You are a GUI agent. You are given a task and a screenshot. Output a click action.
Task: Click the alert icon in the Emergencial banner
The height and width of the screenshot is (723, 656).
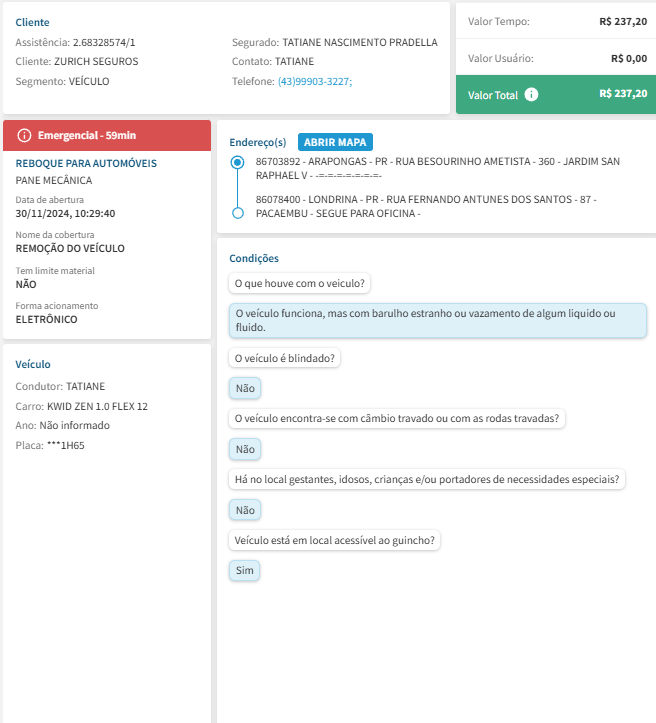tap(25, 135)
